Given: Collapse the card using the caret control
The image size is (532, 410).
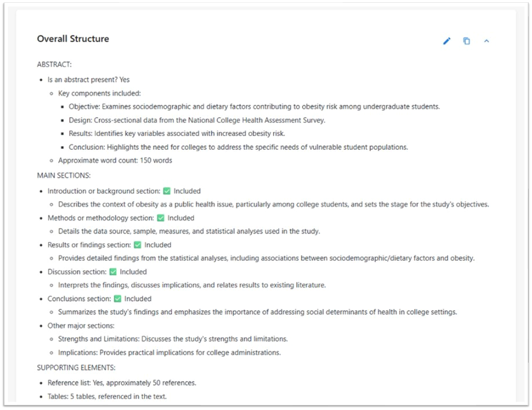Looking at the screenshot, I should point(486,41).
